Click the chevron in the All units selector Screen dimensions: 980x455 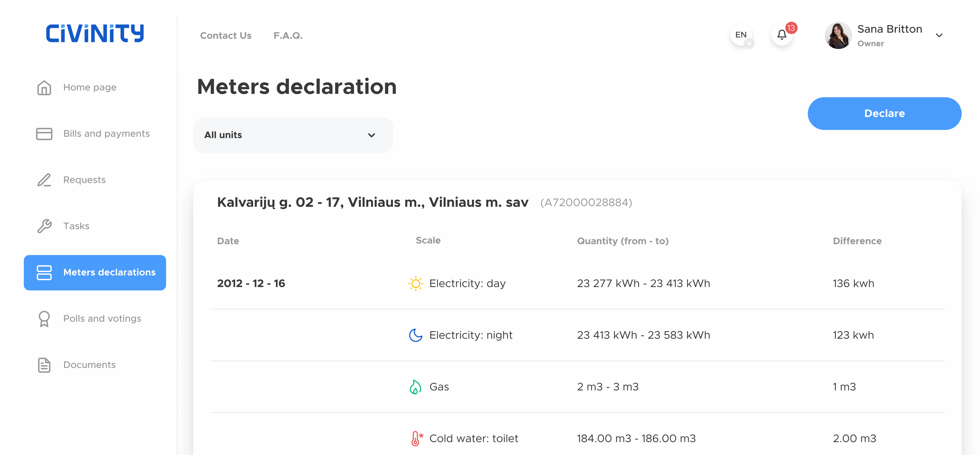point(372,135)
